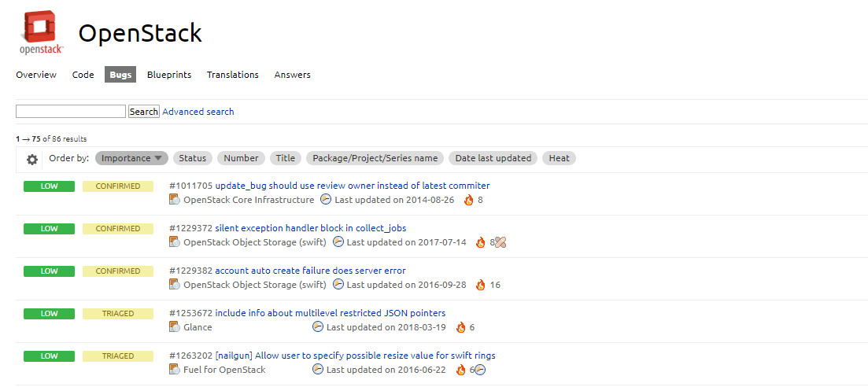
Task: Open the Answers tab
Action: click(292, 75)
